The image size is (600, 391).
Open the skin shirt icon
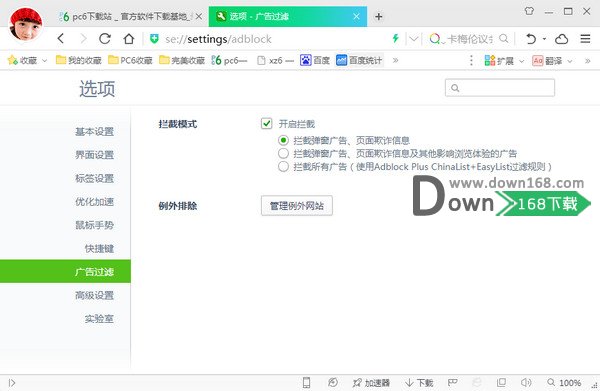coord(529,11)
